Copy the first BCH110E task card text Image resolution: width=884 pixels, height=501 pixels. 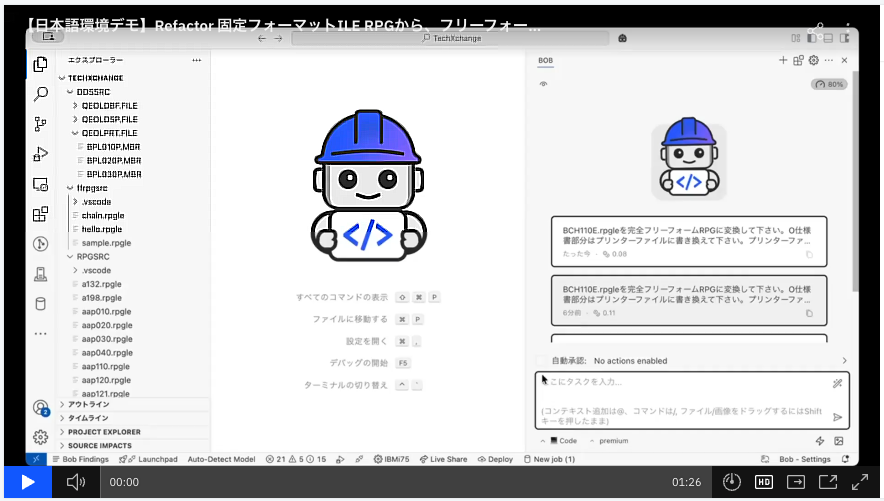click(x=809, y=255)
